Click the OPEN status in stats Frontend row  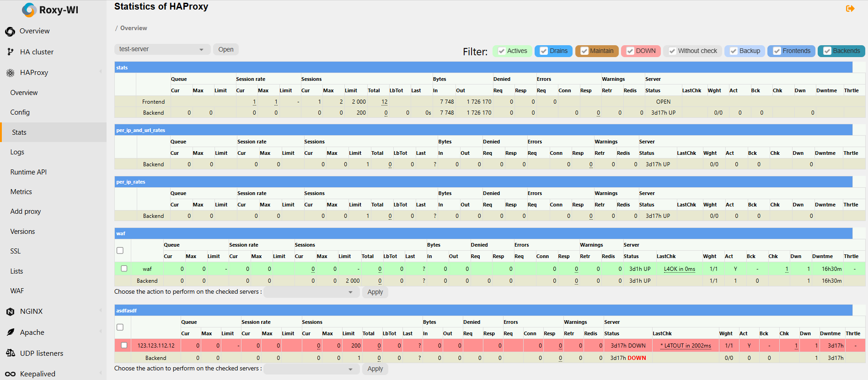(663, 102)
